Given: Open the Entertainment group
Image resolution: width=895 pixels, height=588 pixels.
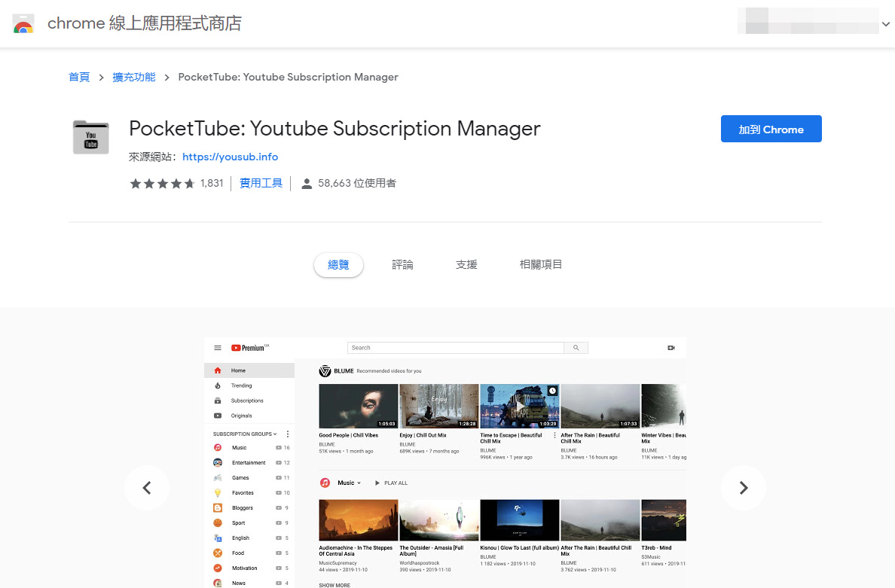Looking at the screenshot, I should coord(249,462).
